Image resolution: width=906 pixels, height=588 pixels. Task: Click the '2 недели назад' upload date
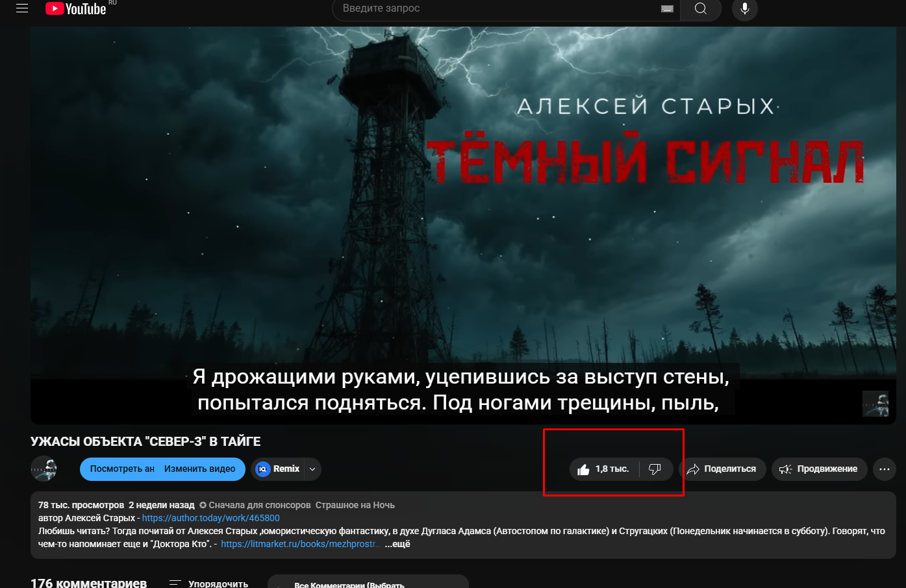point(162,505)
